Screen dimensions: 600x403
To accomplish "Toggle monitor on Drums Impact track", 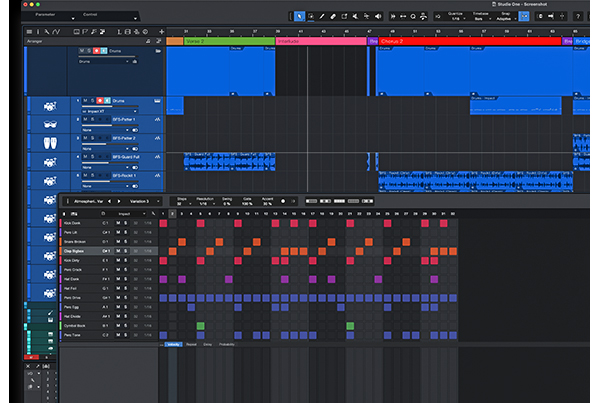I will 107,101.
